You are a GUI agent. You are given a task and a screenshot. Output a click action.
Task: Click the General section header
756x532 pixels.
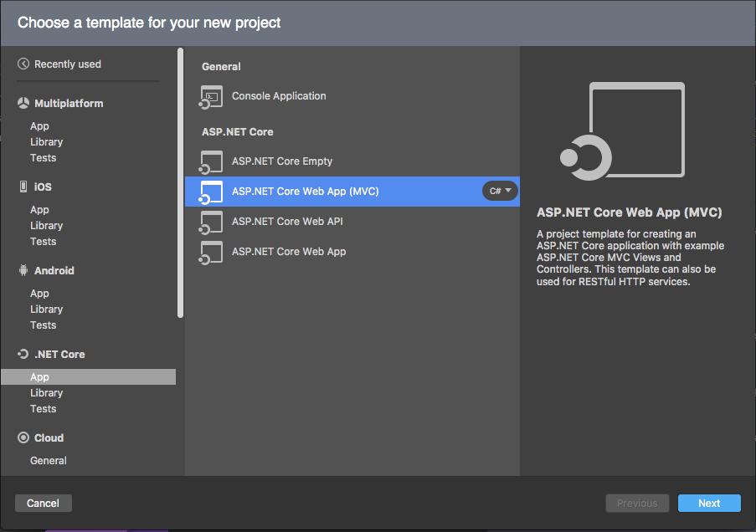(x=221, y=67)
